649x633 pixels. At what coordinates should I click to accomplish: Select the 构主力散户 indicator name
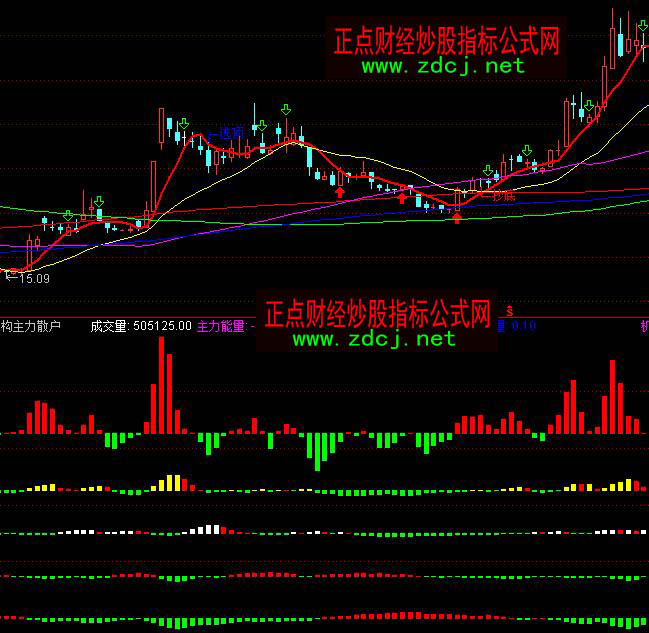click(31, 325)
